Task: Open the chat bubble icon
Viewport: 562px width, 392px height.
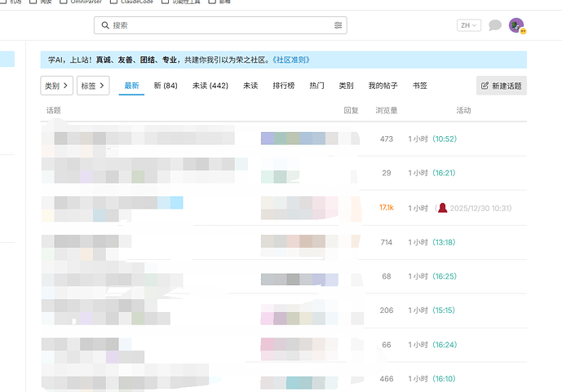Action: [x=495, y=25]
